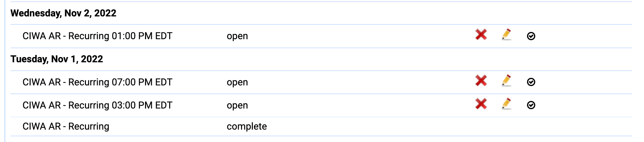Click open status on 07:00 PM row
644x142 pixels.
point(237,82)
